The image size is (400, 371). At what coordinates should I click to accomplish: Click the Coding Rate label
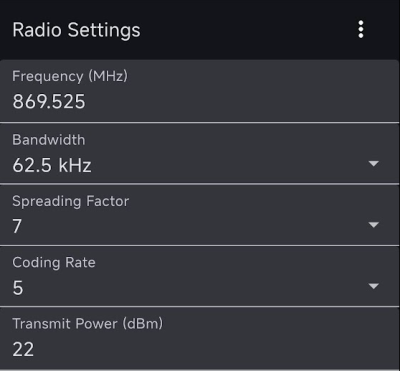click(54, 263)
